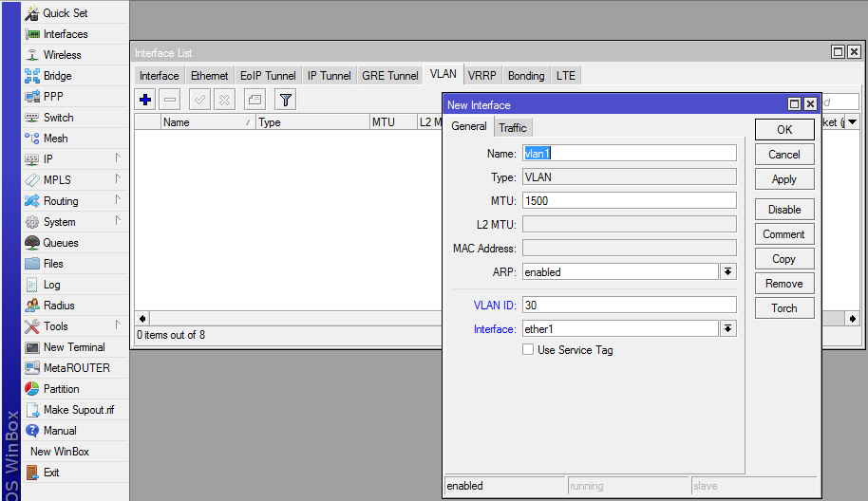This screenshot has height=501, width=868.
Task: Click the blue plus add interface icon
Action: 145,99
